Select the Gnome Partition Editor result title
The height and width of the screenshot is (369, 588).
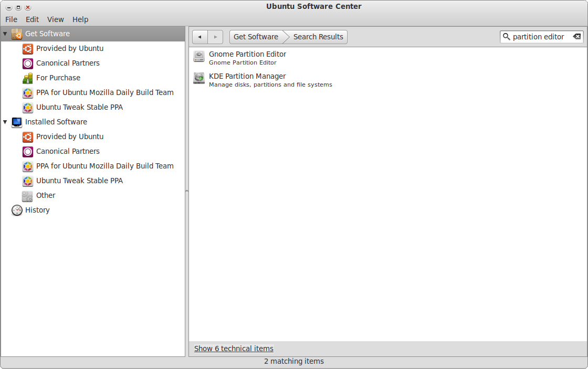point(247,54)
